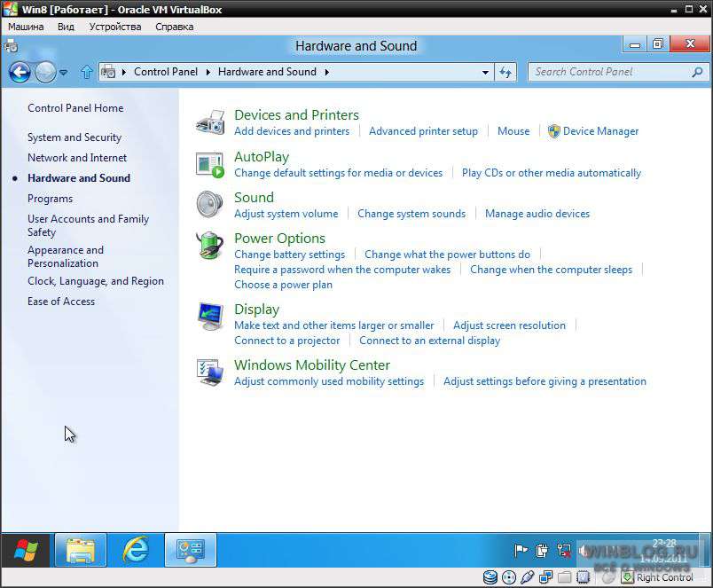Click the Control Panel icon in address bar

pyautogui.click(x=108, y=72)
